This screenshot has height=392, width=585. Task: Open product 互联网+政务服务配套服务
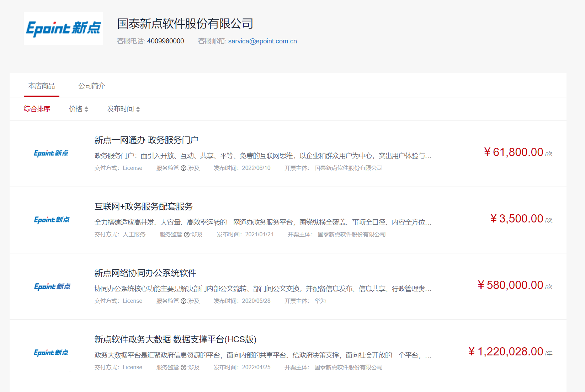tap(143, 206)
